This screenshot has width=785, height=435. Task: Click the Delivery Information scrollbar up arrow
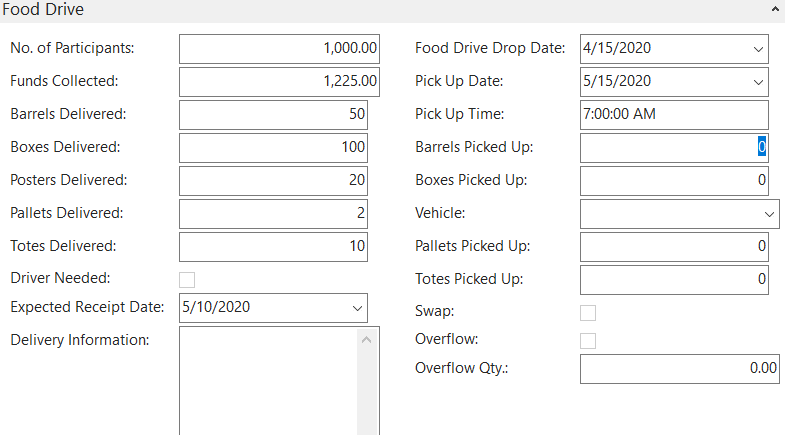point(366,341)
